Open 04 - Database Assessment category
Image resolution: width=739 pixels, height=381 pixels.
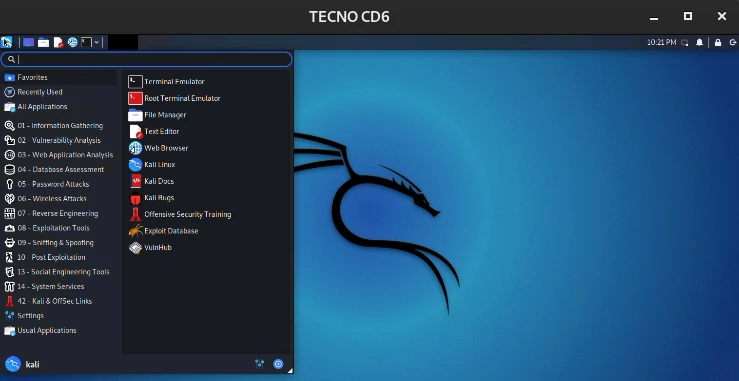(x=59, y=169)
